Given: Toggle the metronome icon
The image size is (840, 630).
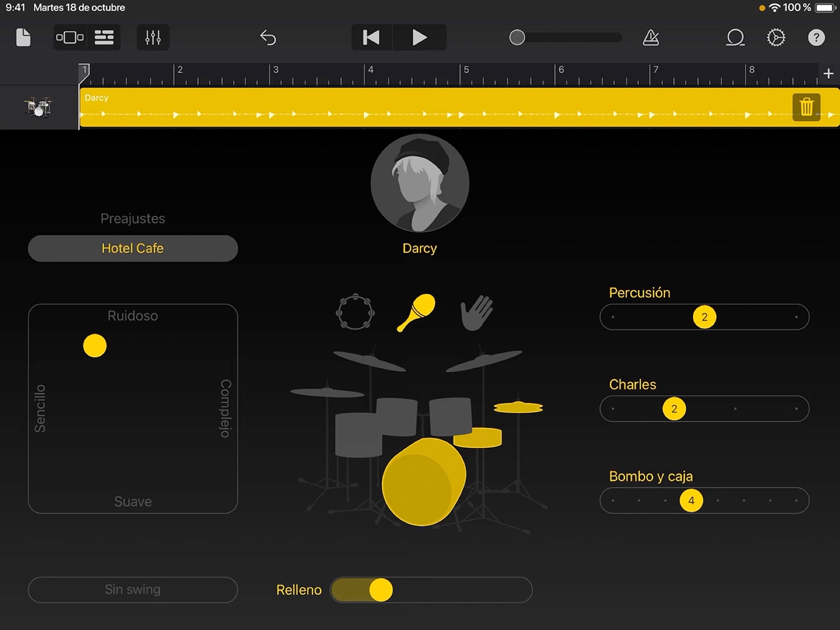Looking at the screenshot, I should 651,37.
